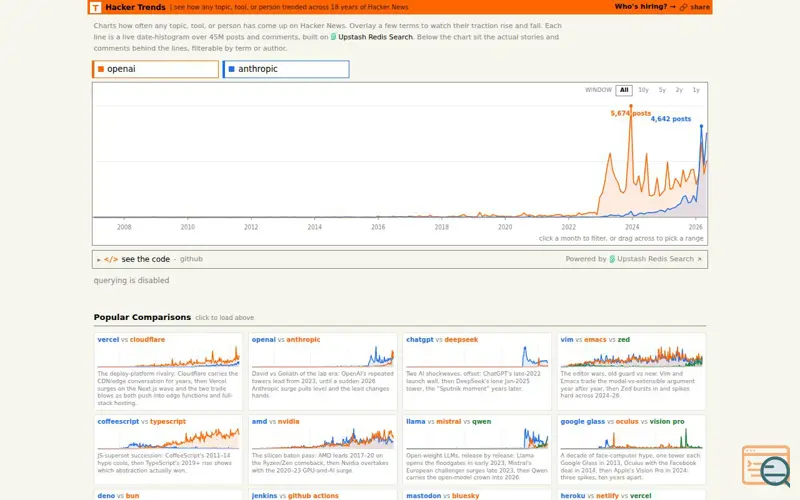Open Upstash Redis Search link in description
The height and width of the screenshot is (500, 800).
click(375, 37)
